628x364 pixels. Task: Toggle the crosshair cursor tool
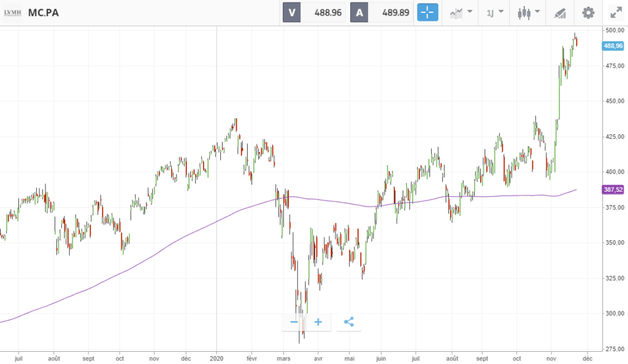pyautogui.click(x=427, y=12)
